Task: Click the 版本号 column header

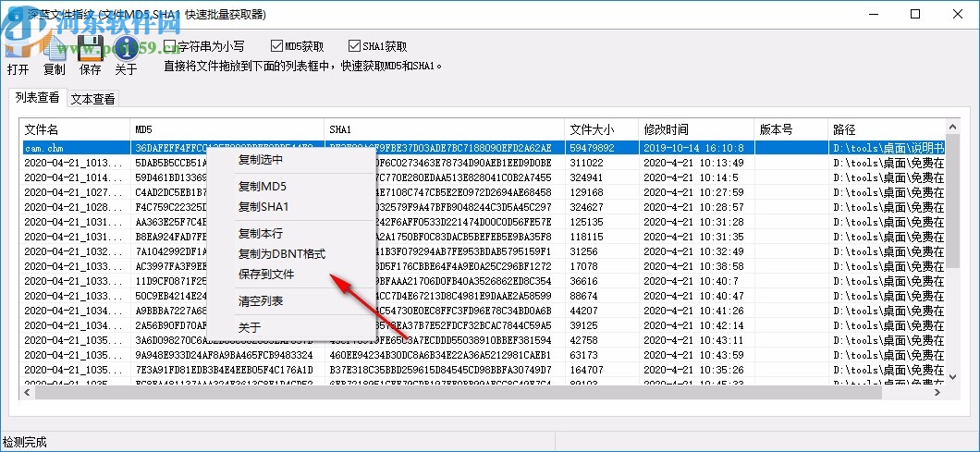Action: (x=790, y=129)
